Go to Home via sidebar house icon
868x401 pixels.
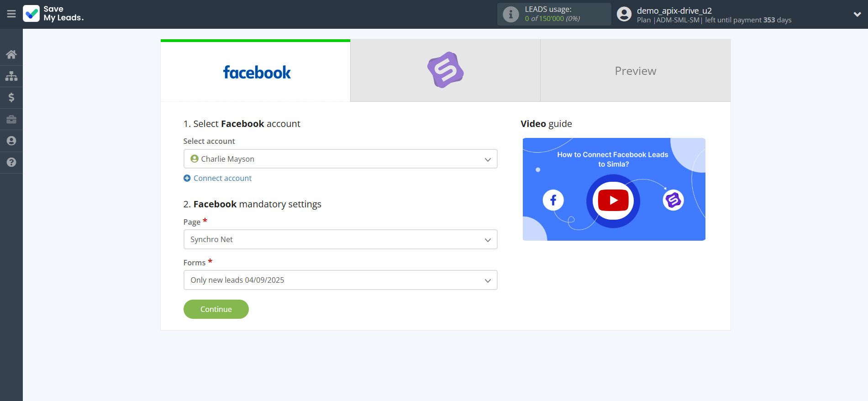(11, 54)
